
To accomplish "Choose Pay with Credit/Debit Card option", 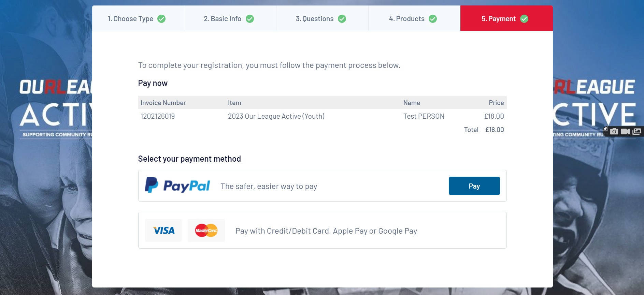I will pos(322,230).
